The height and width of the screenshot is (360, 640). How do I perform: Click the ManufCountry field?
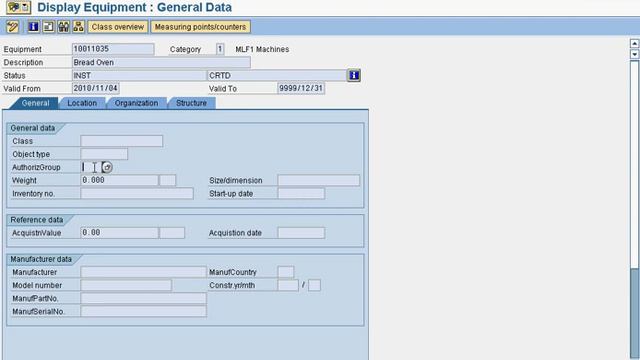(286, 272)
